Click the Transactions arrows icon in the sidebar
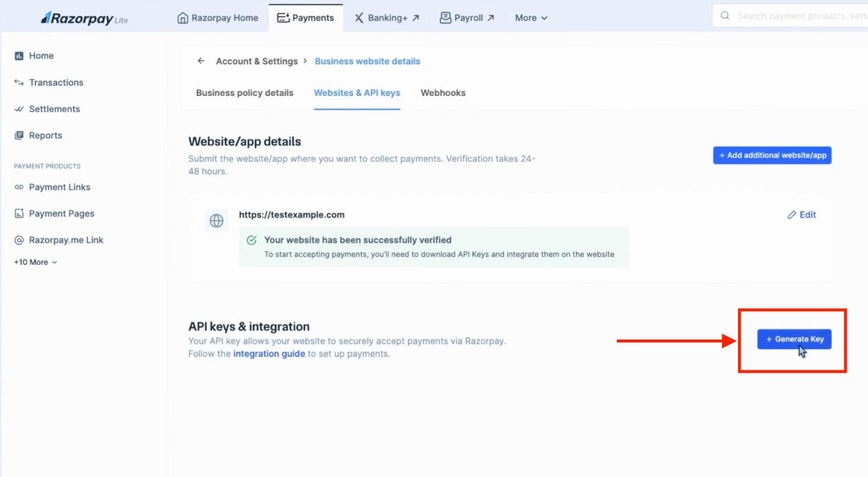This screenshot has height=477, width=868. point(19,82)
